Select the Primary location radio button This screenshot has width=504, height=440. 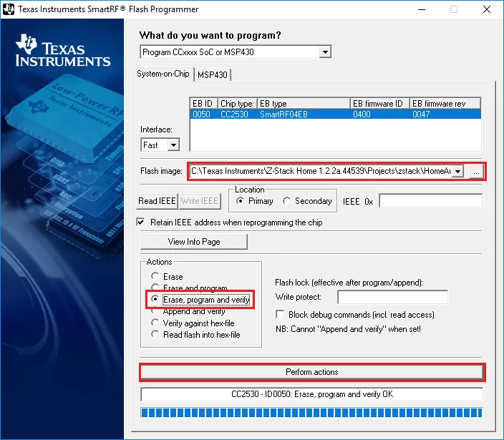point(239,201)
